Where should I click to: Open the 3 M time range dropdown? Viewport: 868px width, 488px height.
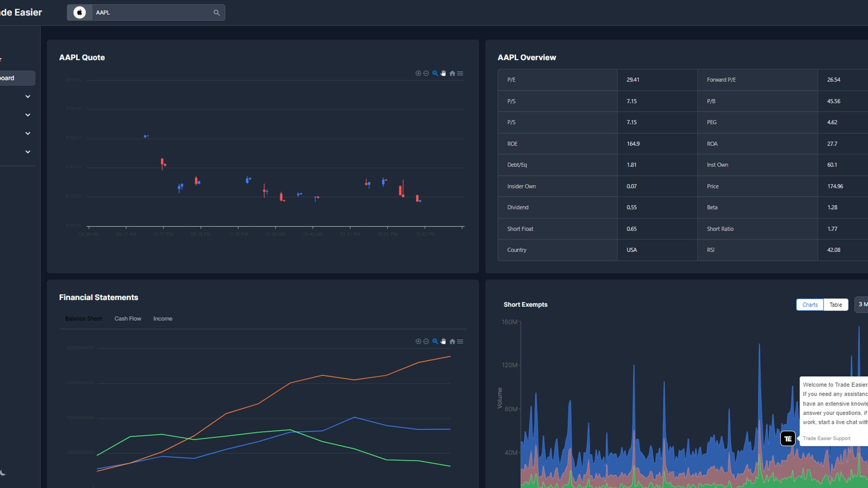pos(862,304)
